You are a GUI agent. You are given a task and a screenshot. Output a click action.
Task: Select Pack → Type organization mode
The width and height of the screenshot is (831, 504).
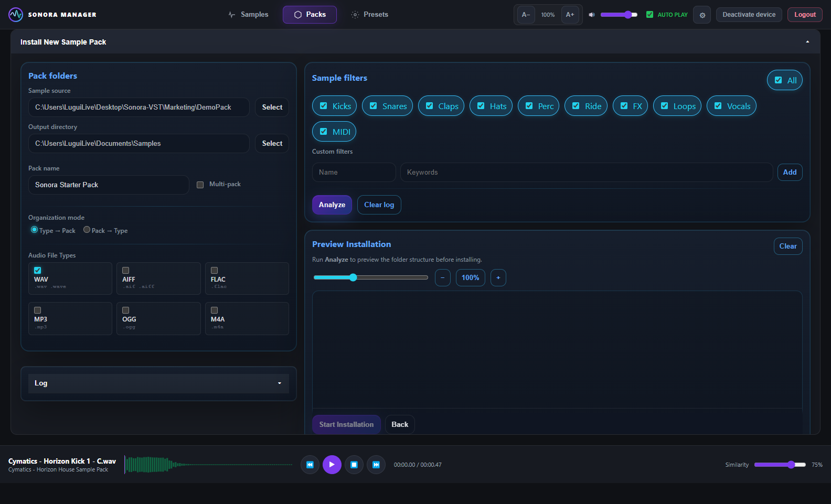pos(87,230)
